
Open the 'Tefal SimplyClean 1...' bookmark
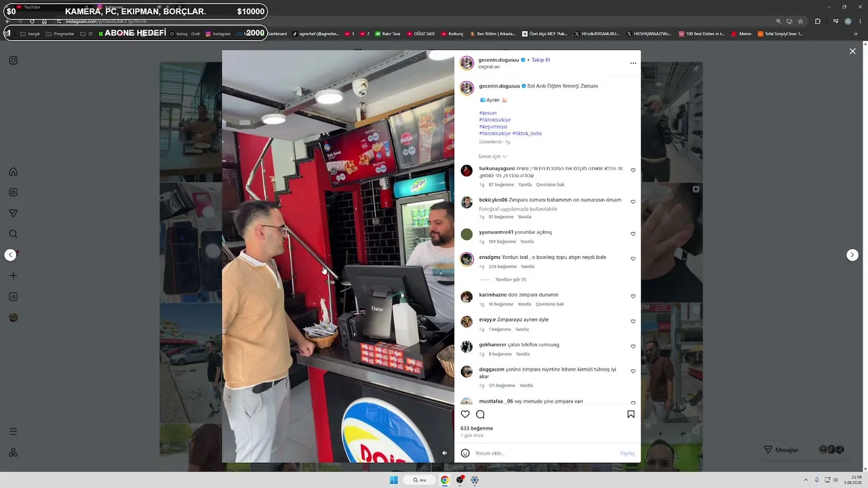tap(781, 34)
